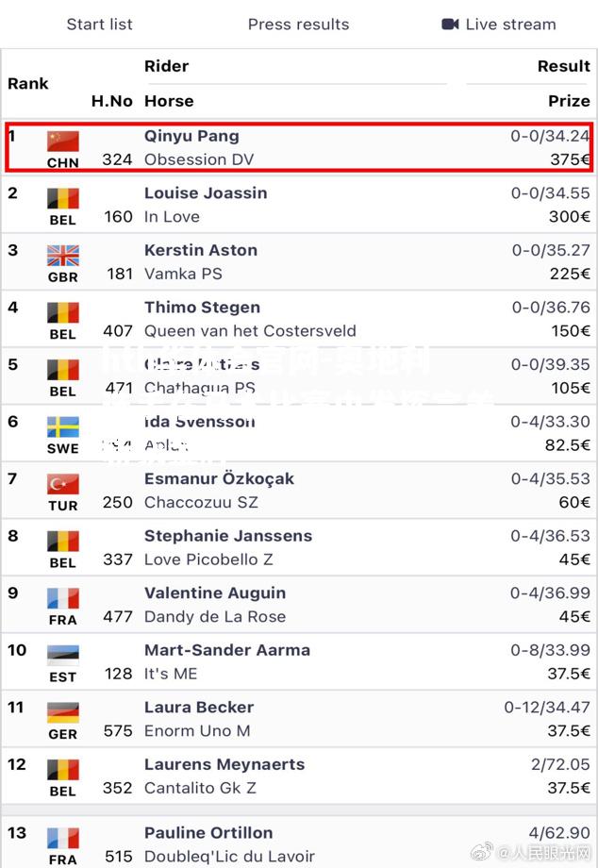Select horse Dandy de La Rose

(215, 617)
